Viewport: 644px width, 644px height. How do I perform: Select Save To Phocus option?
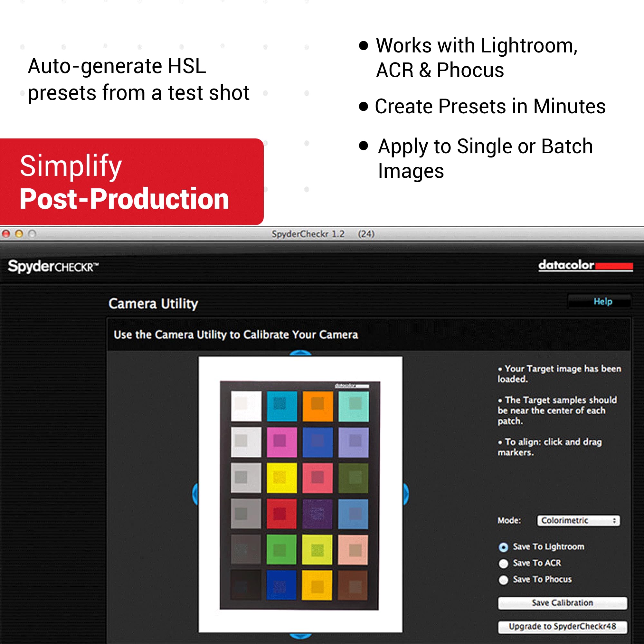click(503, 580)
